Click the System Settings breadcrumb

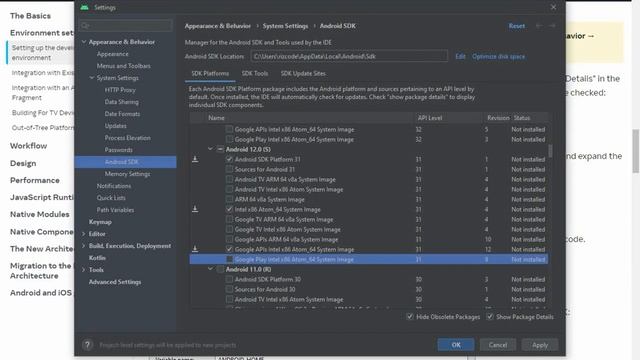[285, 26]
